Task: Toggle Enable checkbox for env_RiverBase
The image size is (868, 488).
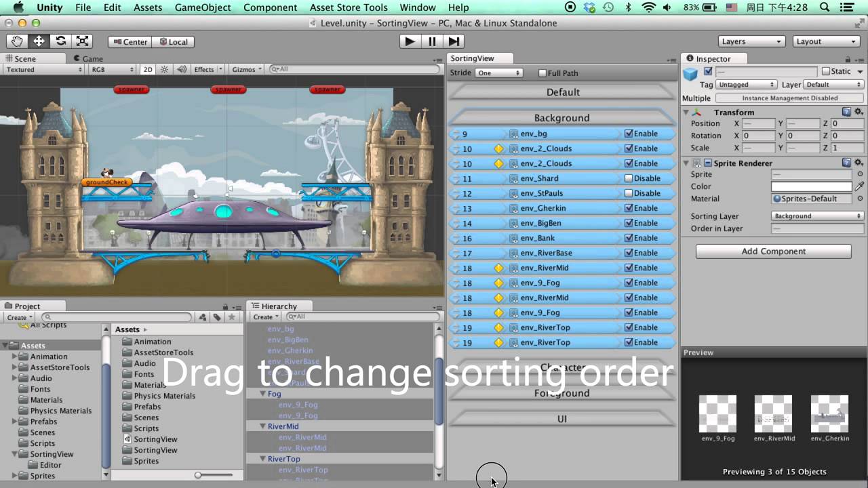Action: (x=629, y=253)
